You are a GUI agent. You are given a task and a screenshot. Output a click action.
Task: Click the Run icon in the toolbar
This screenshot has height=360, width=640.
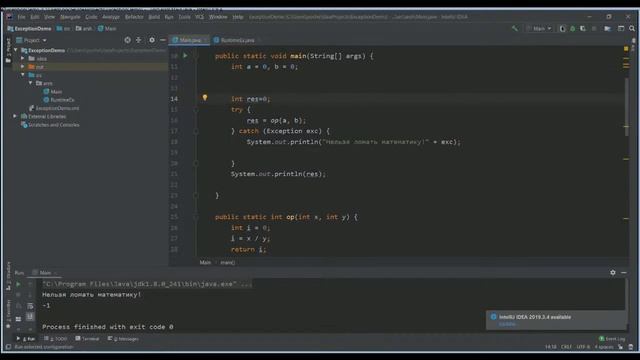[562, 29]
